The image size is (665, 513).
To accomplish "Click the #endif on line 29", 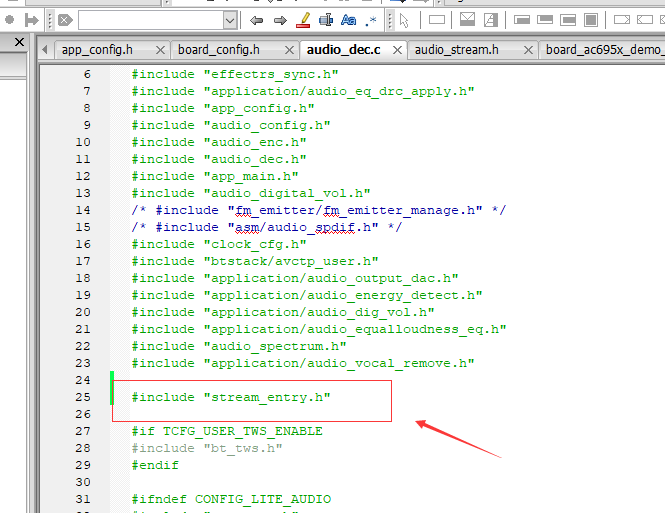I will pyautogui.click(x=155, y=465).
